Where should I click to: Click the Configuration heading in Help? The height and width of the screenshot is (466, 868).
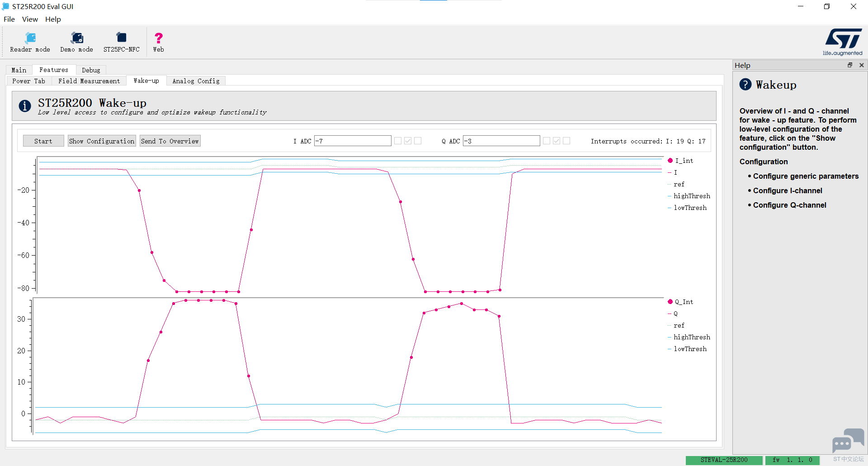764,162
